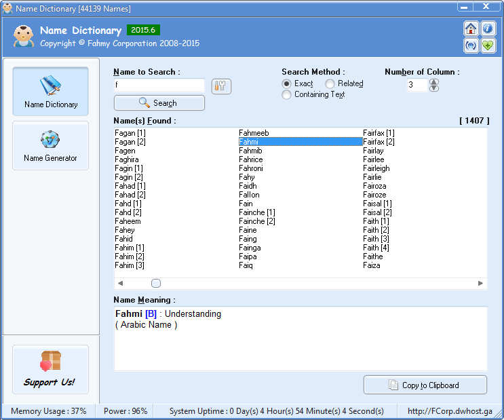Click the left scroll arrow of the name list
Screen dimensions: 504x420
pos(120,283)
